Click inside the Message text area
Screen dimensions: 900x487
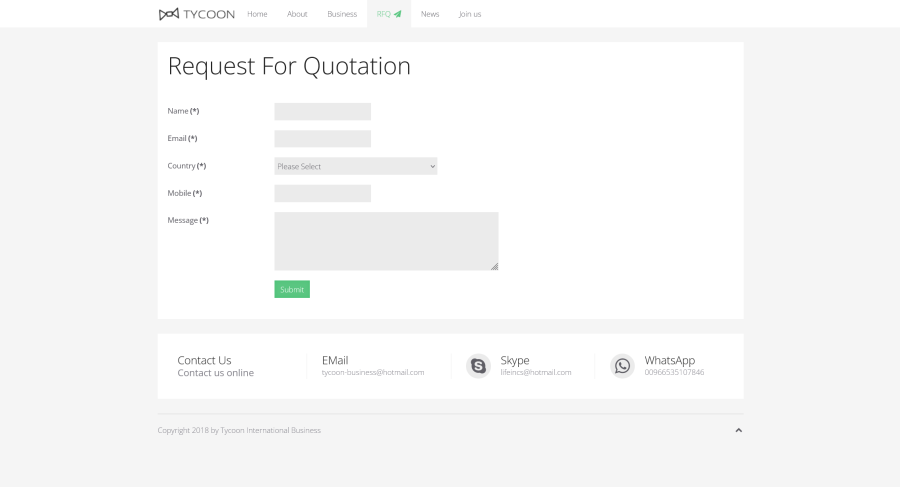click(386, 241)
